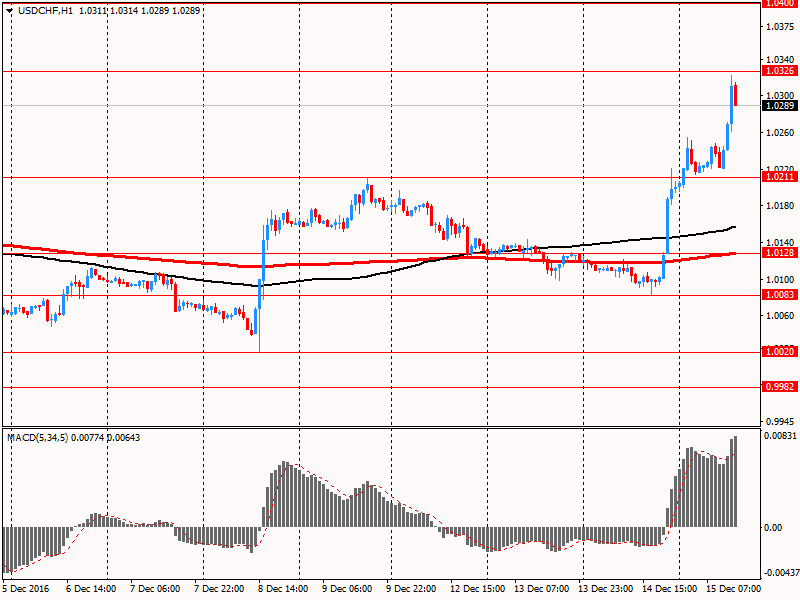This screenshot has height=600, width=800.
Task: Click the tallest MACD histogram bar at right
Action: (735, 482)
